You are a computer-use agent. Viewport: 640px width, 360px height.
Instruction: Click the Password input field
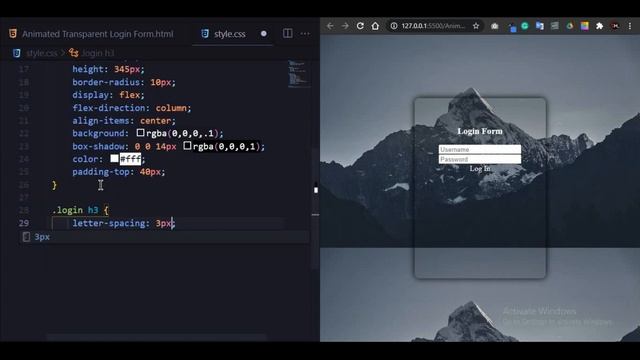(480, 159)
